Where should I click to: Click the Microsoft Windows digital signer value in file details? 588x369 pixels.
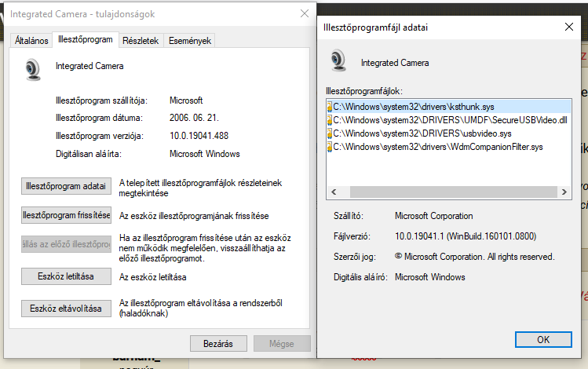(x=429, y=277)
